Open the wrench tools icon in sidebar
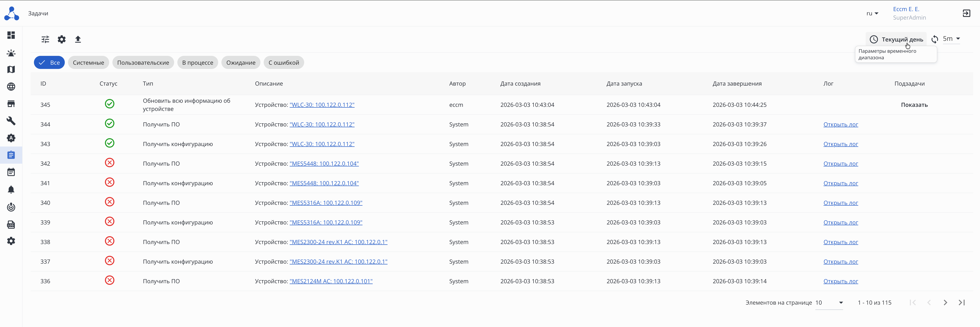Viewport: 980px width, 327px height. [11, 121]
